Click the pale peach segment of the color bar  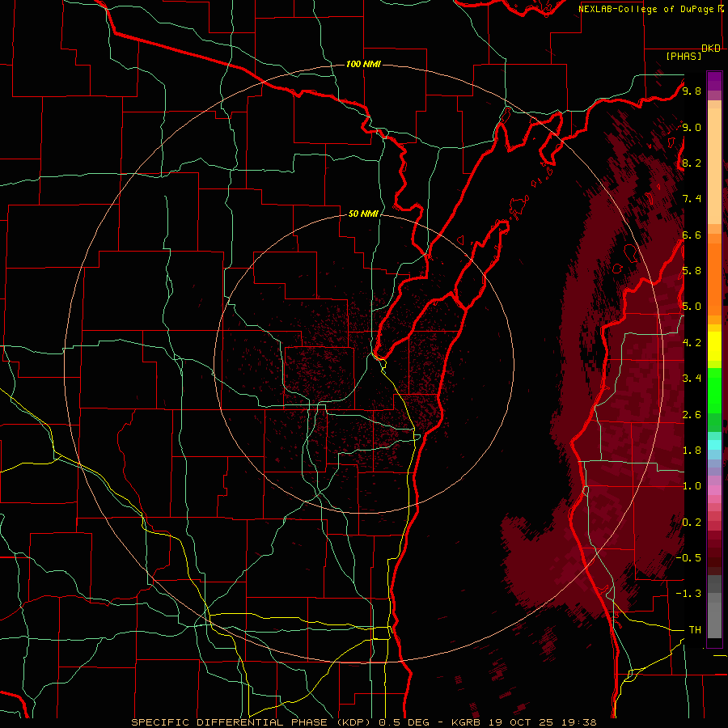[714, 167]
